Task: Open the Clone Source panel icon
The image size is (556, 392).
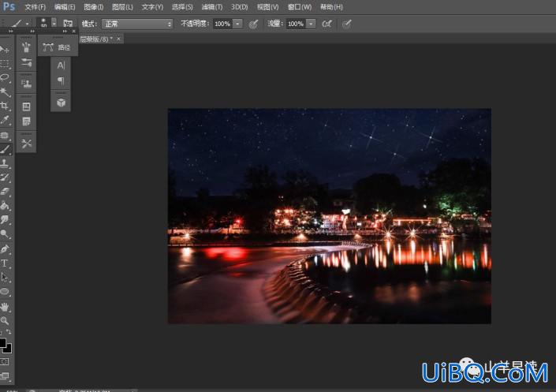Action: coord(26,84)
